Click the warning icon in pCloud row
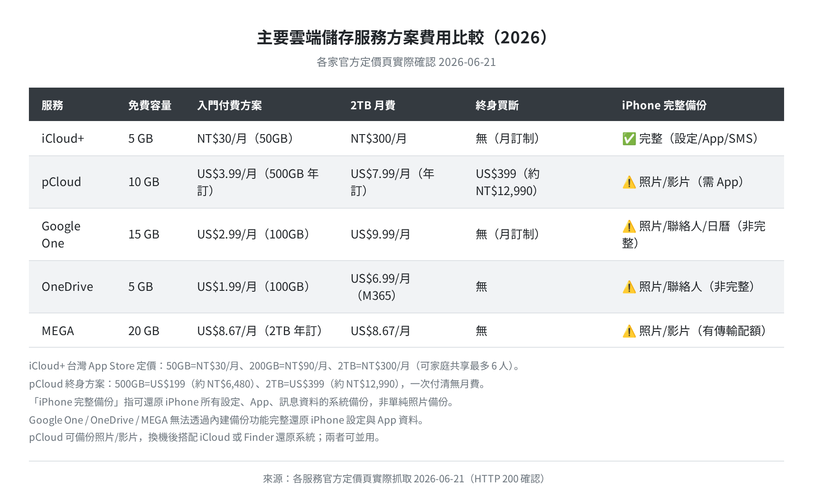Screen dimensions: 813x504 tap(629, 182)
